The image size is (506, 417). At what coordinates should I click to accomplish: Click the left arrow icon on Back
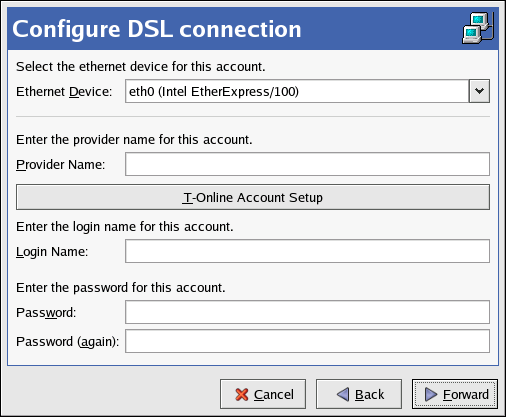[343, 394]
